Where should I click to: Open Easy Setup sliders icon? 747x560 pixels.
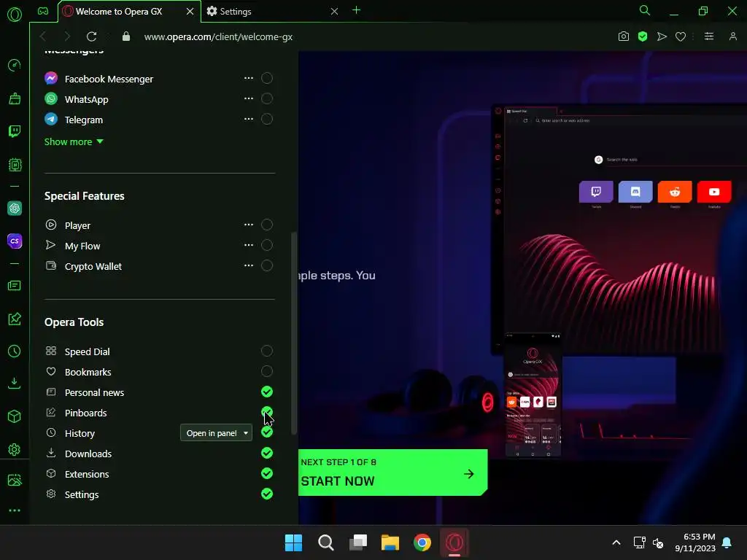coord(709,36)
